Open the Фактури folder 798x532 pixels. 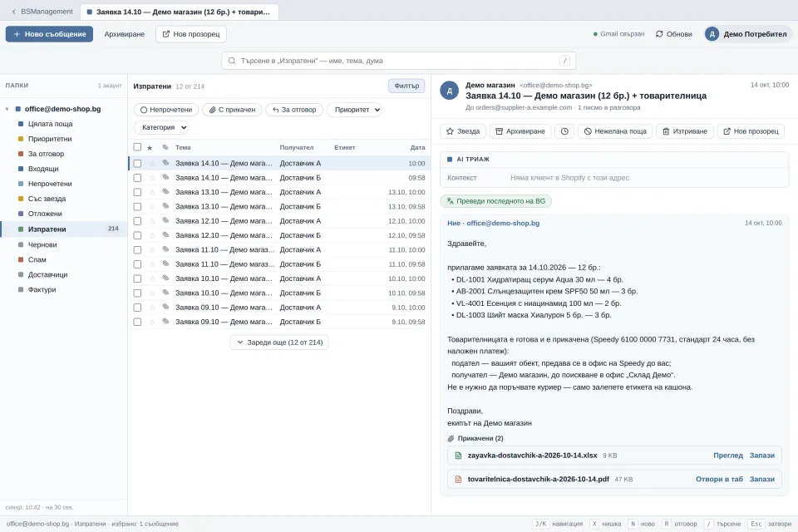pos(42,289)
